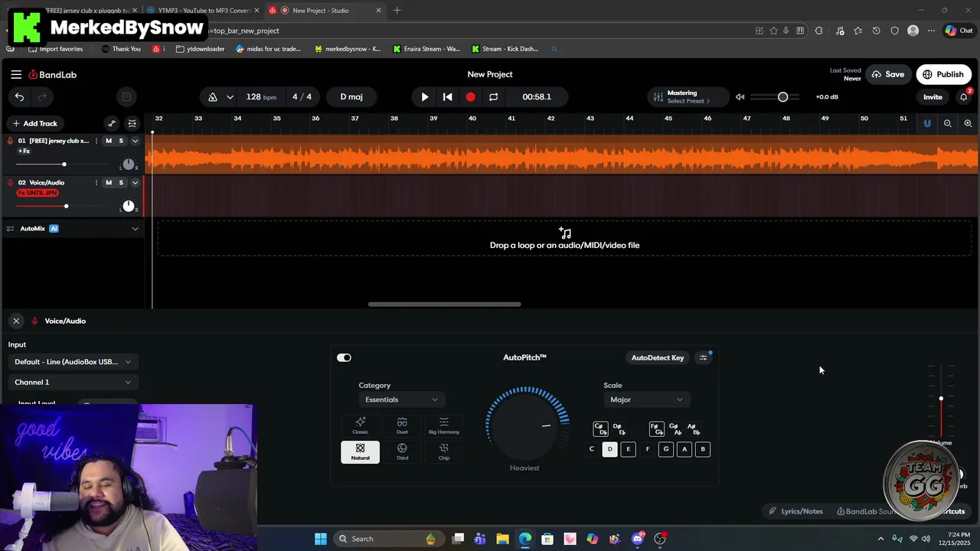Click track 01 pan knob
Viewport: 980px width, 551px height.
click(129, 165)
